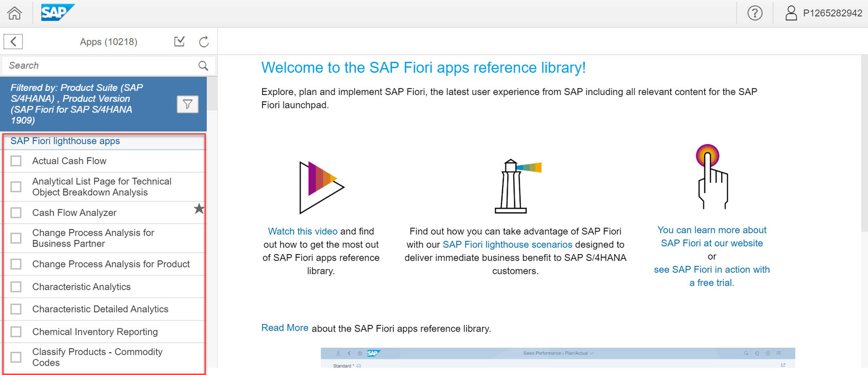Screen dimensions: 868x375
Task: Check the Characteristic Analytics checkbox
Action: click(16, 287)
